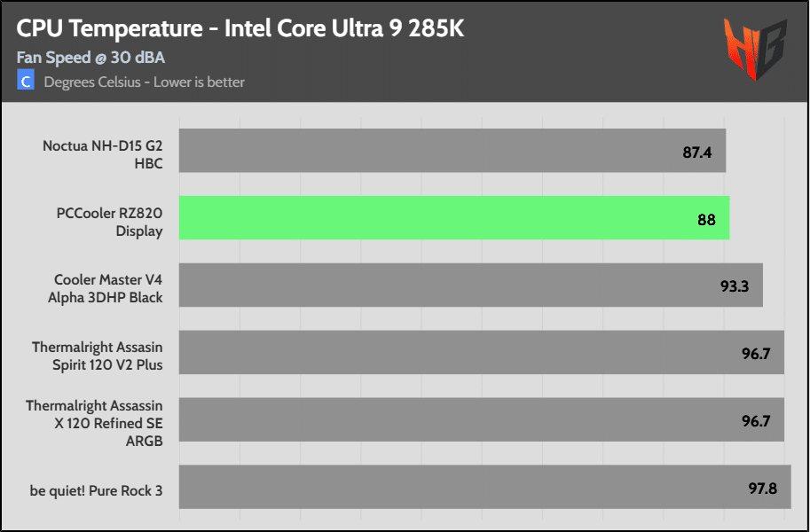Viewport: 810px width, 532px height.
Task: Click the 87.4 temperature value
Action: coord(698,152)
